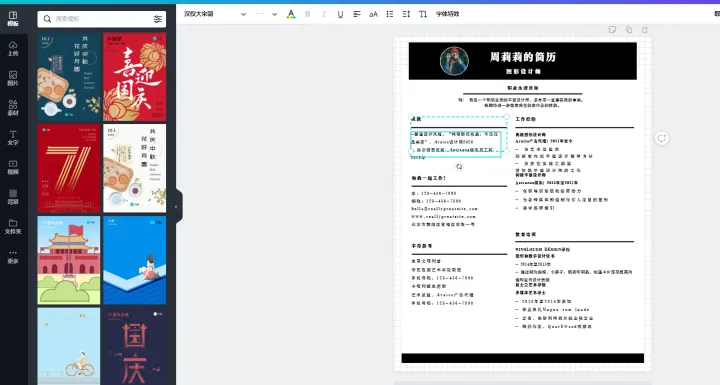Click the rotate handle below selected text box
This screenshot has width=720, height=385.
[459, 166]
